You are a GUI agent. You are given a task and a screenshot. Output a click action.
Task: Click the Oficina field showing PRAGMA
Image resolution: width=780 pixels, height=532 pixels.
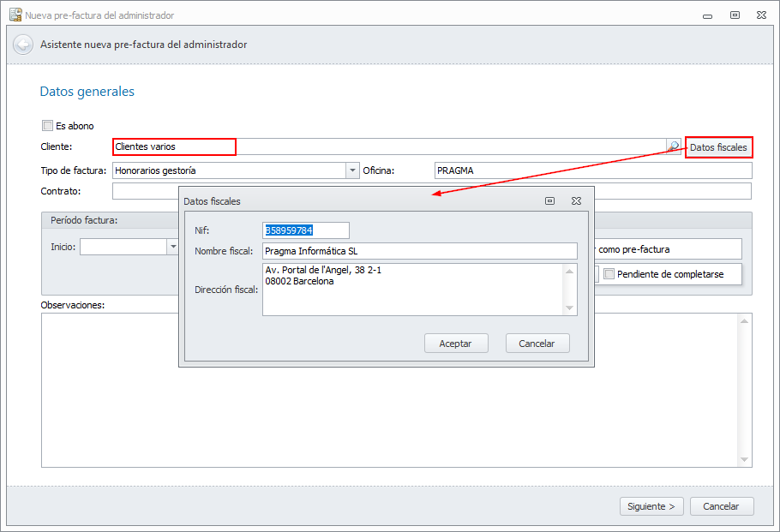click(593, 170)
